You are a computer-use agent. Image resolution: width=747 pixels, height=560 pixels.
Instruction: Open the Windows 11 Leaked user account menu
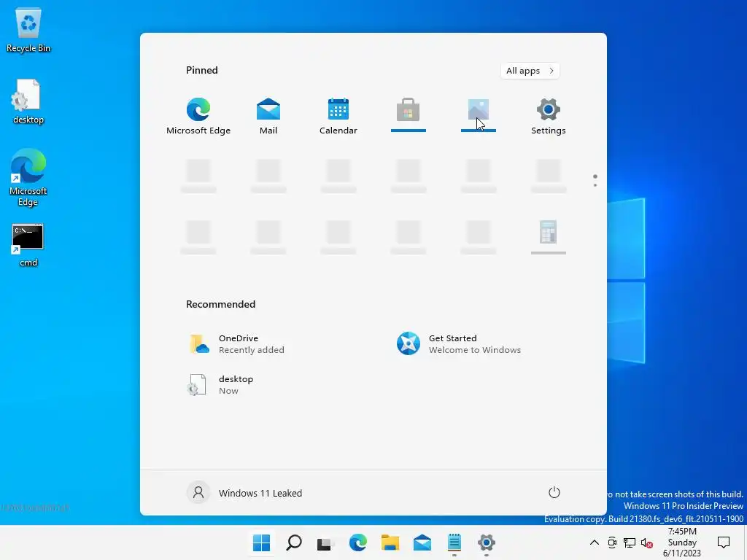coord(244,493)
